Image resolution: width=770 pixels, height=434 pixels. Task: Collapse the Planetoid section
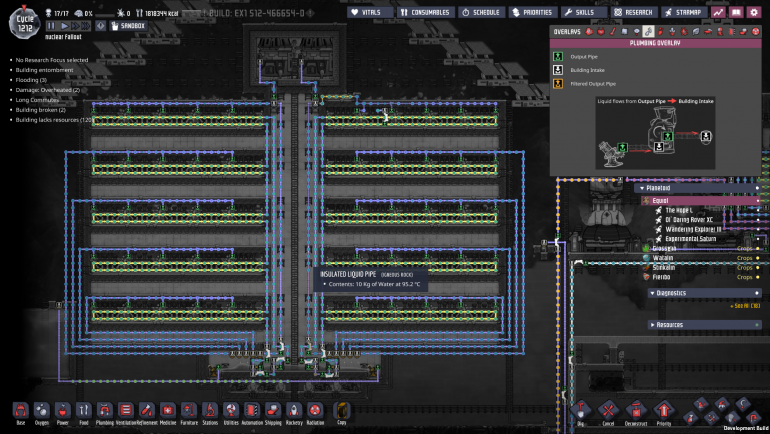[658, 187]
